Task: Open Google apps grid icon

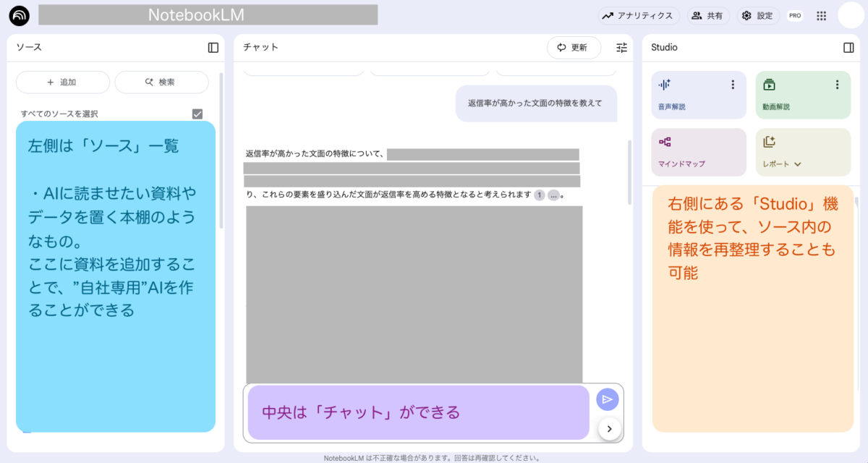Action: (x=821, y=15)
